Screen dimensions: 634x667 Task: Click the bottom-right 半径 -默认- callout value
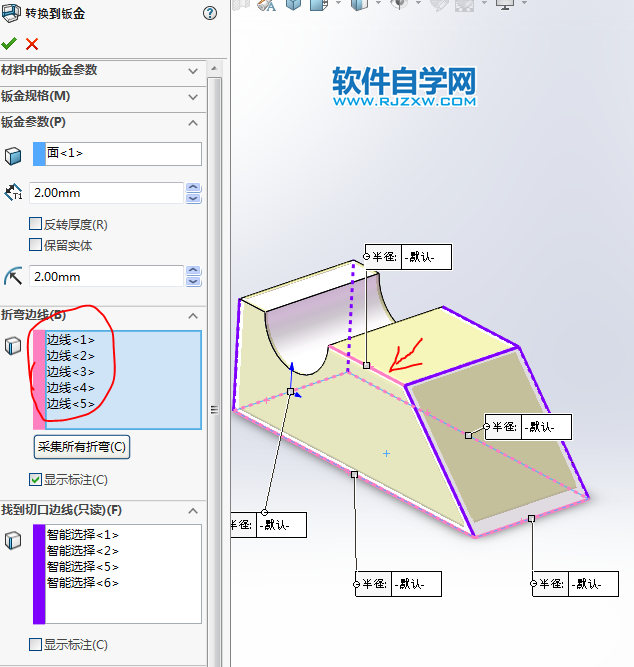tap(593, 584)
